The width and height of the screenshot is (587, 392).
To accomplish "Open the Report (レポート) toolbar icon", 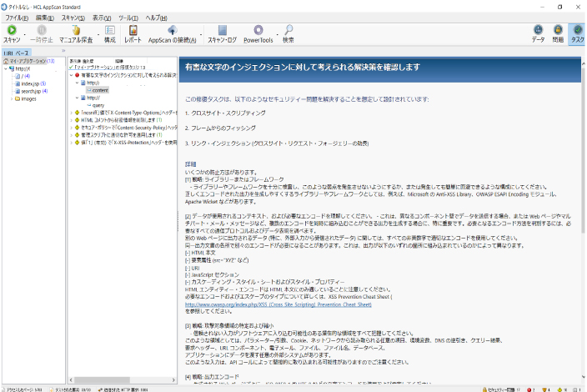I will tap(133, 30).
